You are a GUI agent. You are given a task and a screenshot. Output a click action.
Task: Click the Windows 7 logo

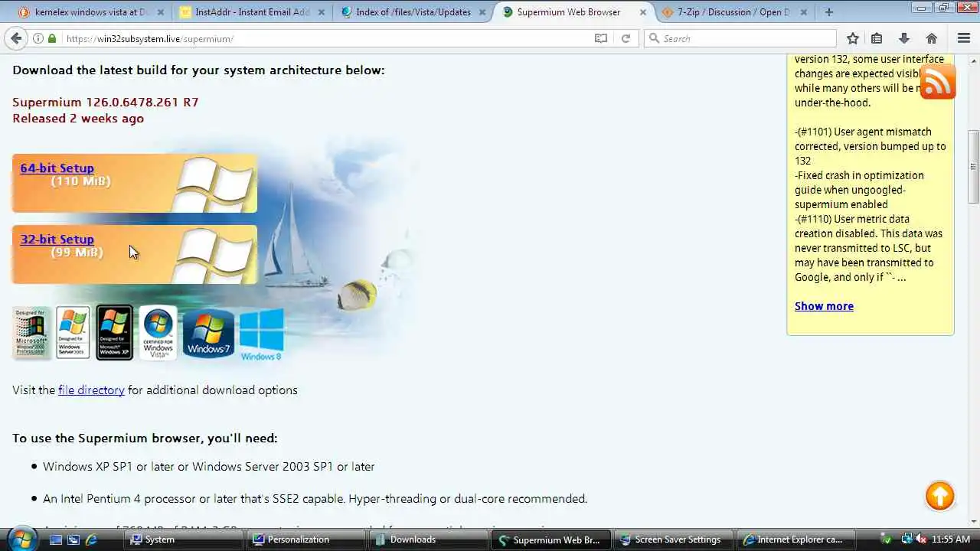pyautogui.click(x=208, y=334)
